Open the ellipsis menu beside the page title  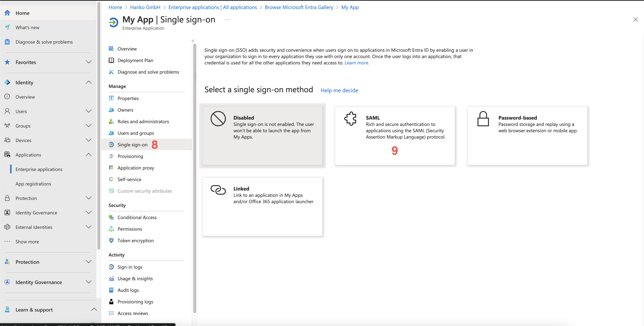click(x=227, y=20)
